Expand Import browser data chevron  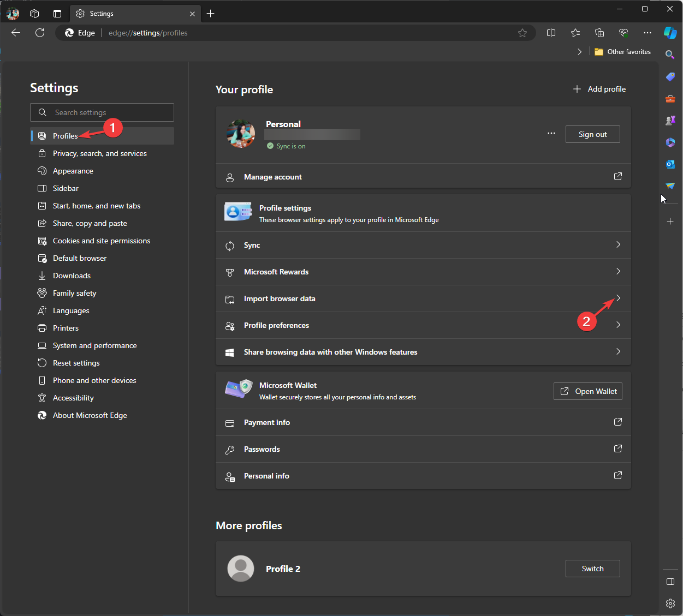click(x=618, y=298)
